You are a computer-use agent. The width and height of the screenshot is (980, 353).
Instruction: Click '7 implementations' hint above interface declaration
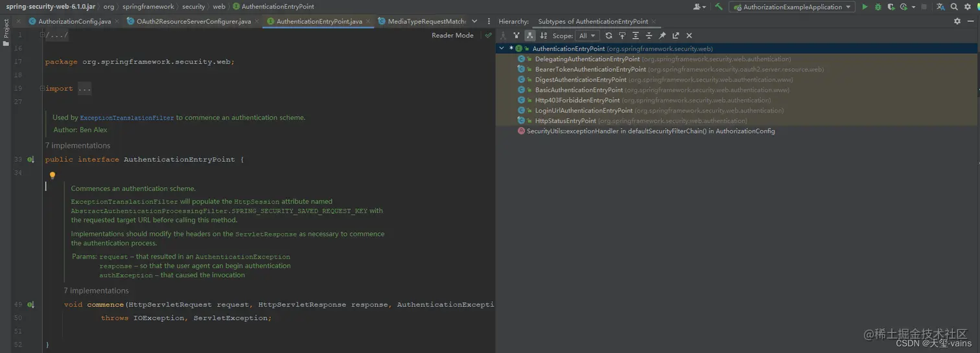[x=78, y=146]
